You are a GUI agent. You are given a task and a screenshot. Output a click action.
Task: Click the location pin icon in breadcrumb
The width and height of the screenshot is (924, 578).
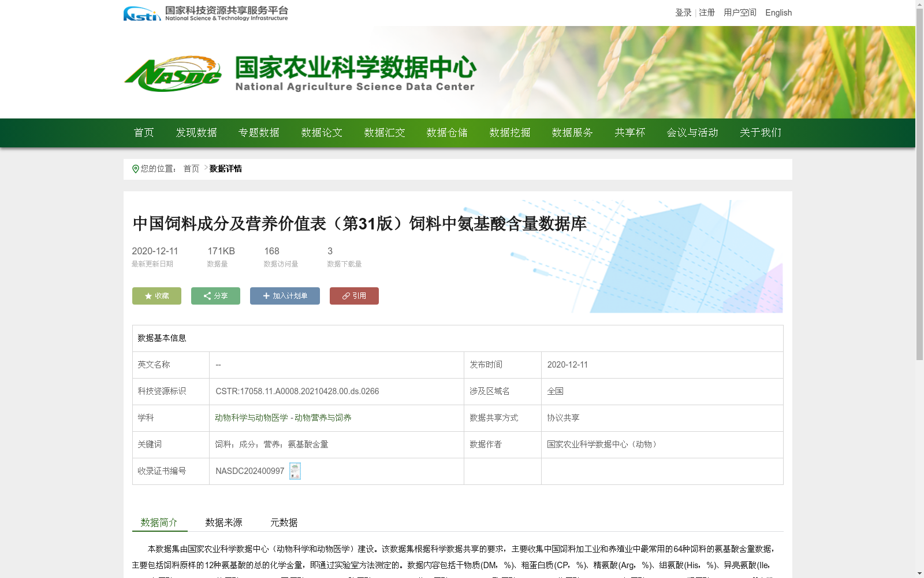pos(136,169)
